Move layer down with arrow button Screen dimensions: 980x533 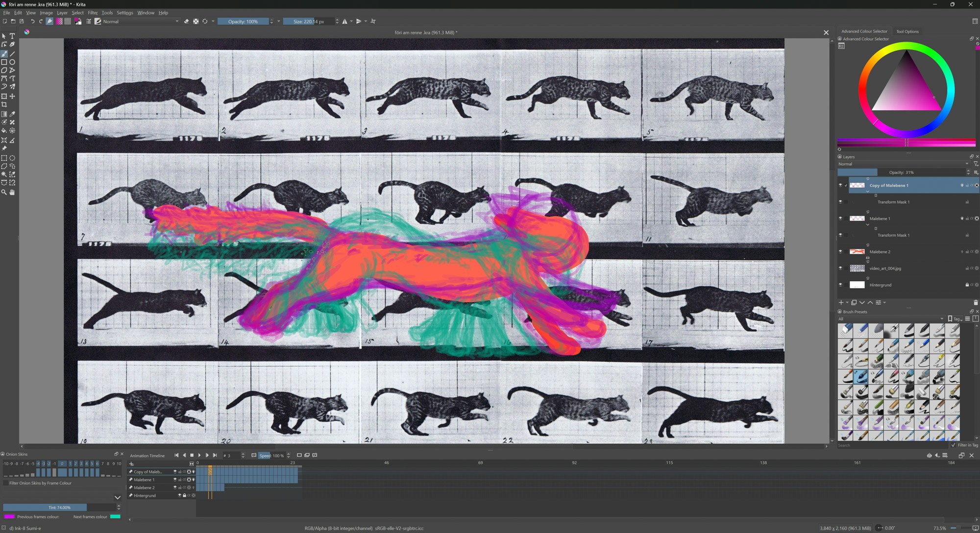pos(862,303)
